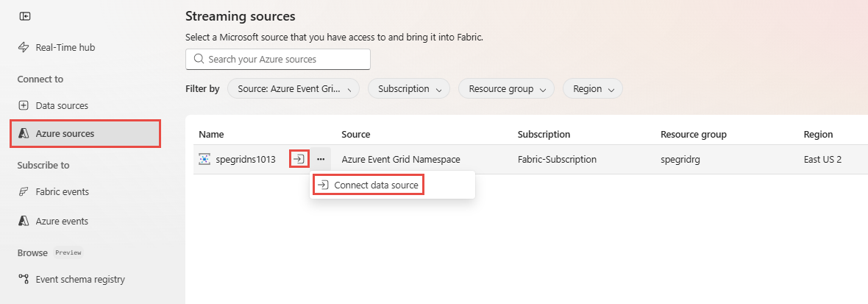Click the Fabric events icon
Viewport: 868px width, 304px height.
(24, 191)
